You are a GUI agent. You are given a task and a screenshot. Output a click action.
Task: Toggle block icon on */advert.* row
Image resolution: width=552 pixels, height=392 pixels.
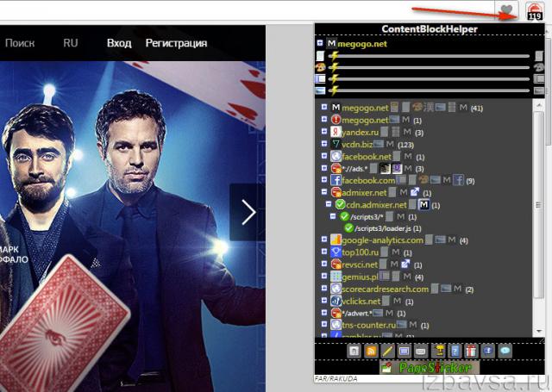(x=336, y=313)
